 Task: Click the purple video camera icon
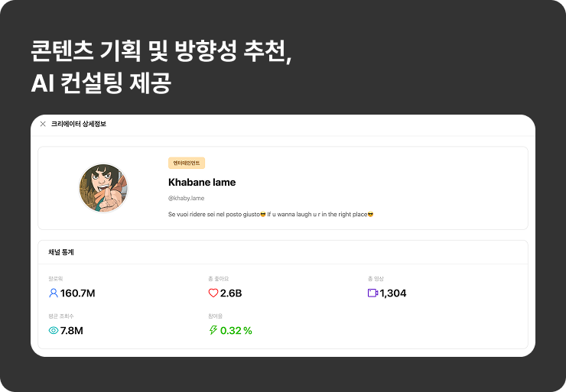pos(372,293)
